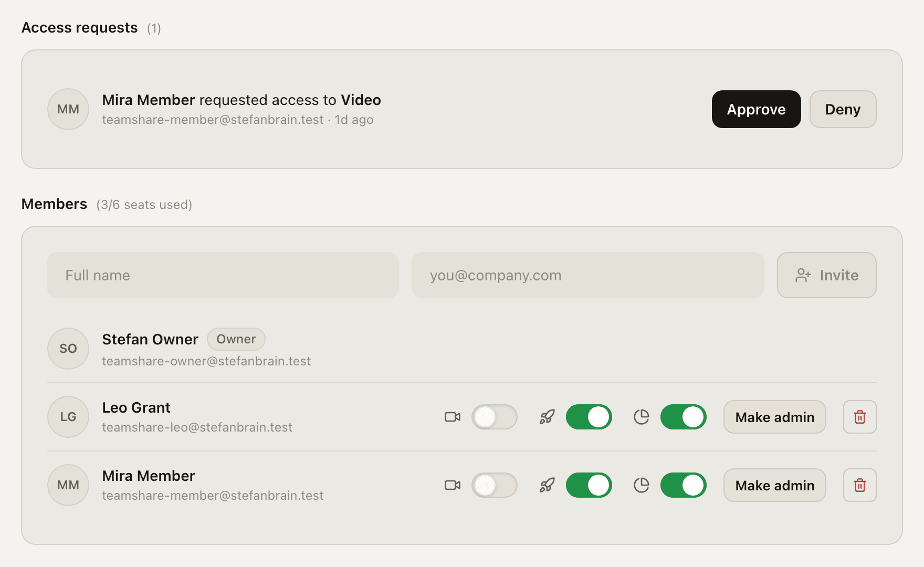Focus the you@company.com email field
Viewport: 924px width, 567px height.
587,275
